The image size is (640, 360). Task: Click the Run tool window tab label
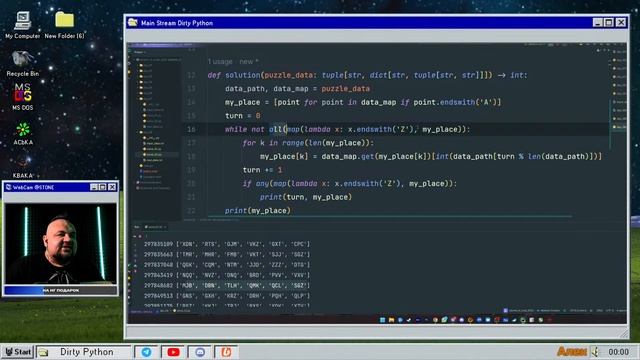point(137,227)
